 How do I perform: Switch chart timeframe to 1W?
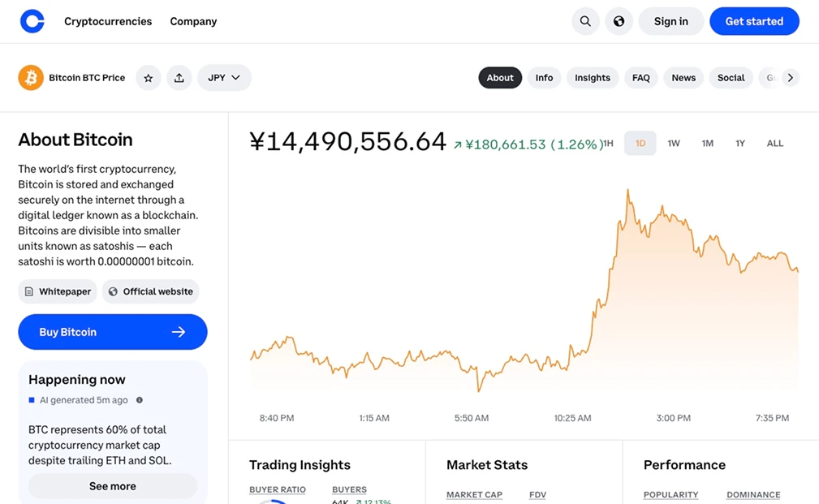[x=673, y=142]
